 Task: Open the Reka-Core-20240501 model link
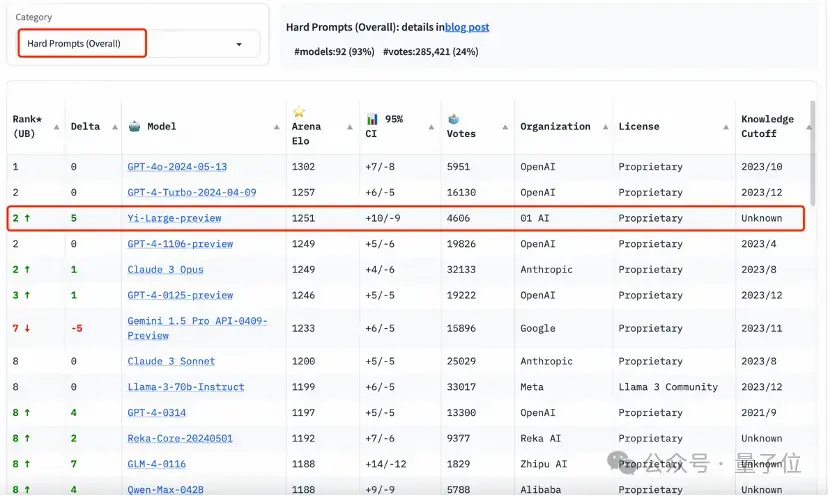click(x=179, y=438)
